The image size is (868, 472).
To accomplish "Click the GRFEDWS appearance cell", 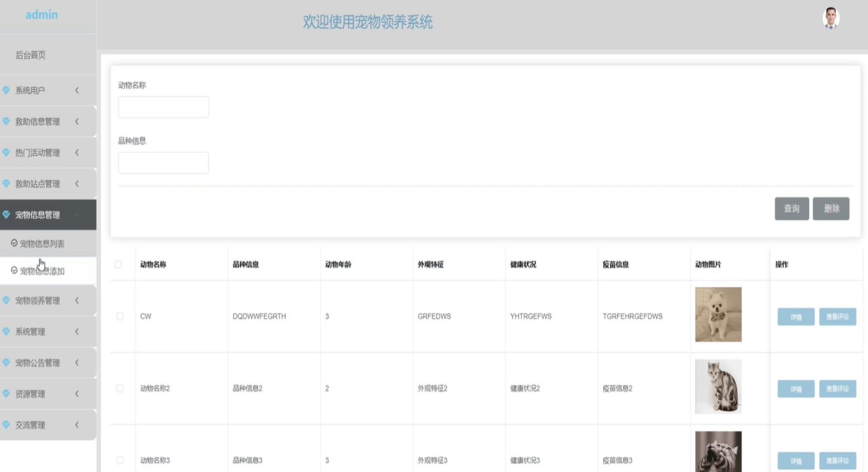I will coord(434,316).
